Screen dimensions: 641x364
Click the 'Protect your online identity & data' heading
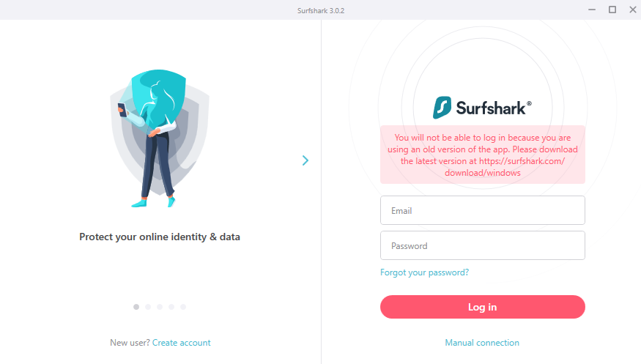[x=160, y=237]
